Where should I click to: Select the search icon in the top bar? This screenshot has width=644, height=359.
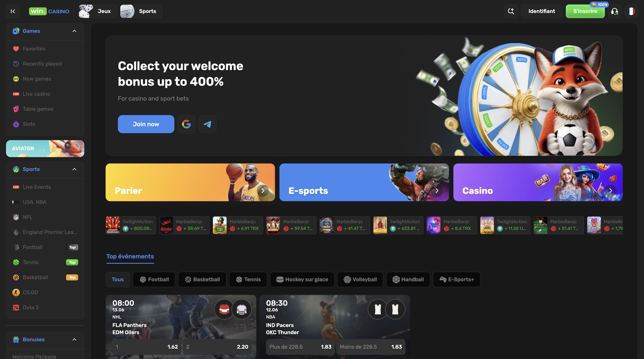(511, 11)
